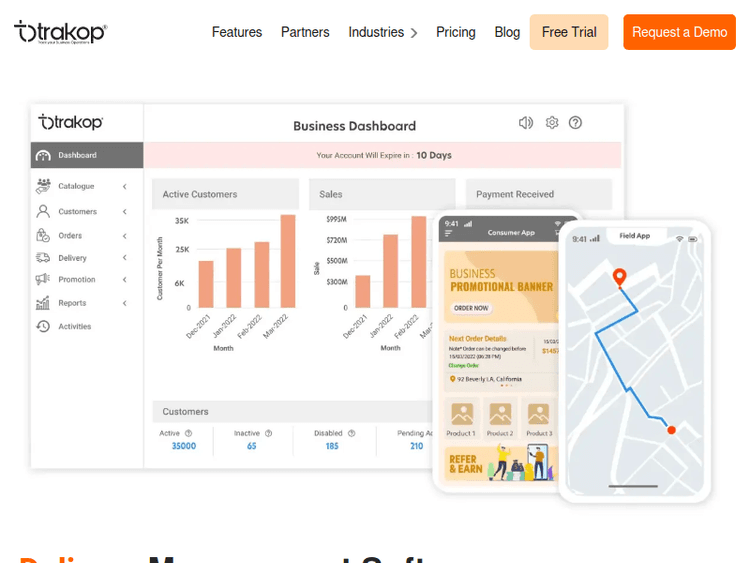Click the Order Now promotional banner button
The width and height of the screenshot is (750, 563).
(471, 308)
